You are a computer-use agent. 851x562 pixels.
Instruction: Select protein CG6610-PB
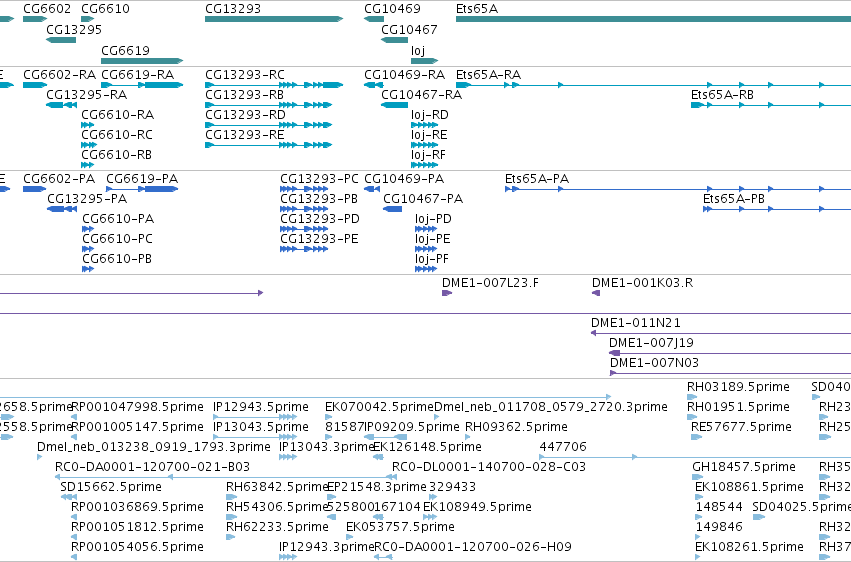[117, 259]
